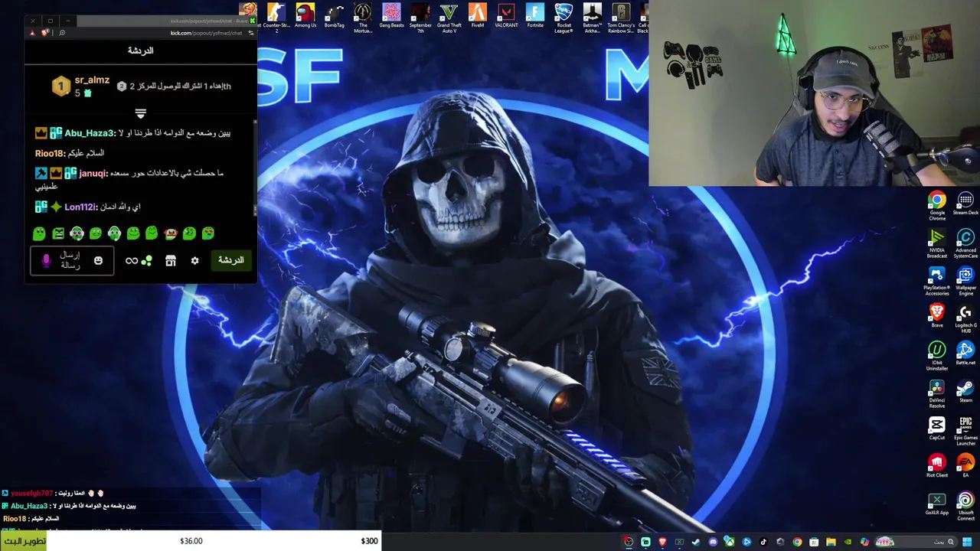Launch the Steam desktop shortcut
Screen dimensions: 980x551
point(965,391)
